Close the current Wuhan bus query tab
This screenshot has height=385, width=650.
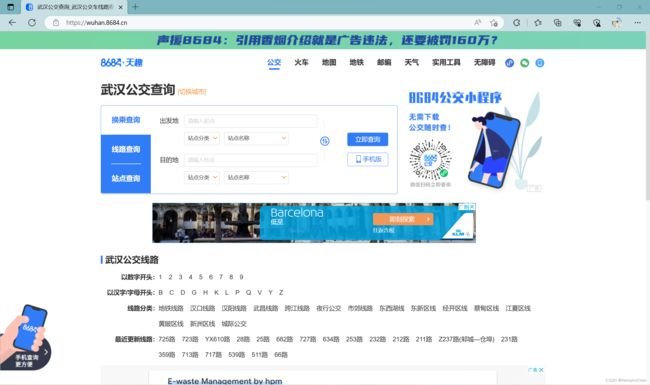tap(121, 7)
